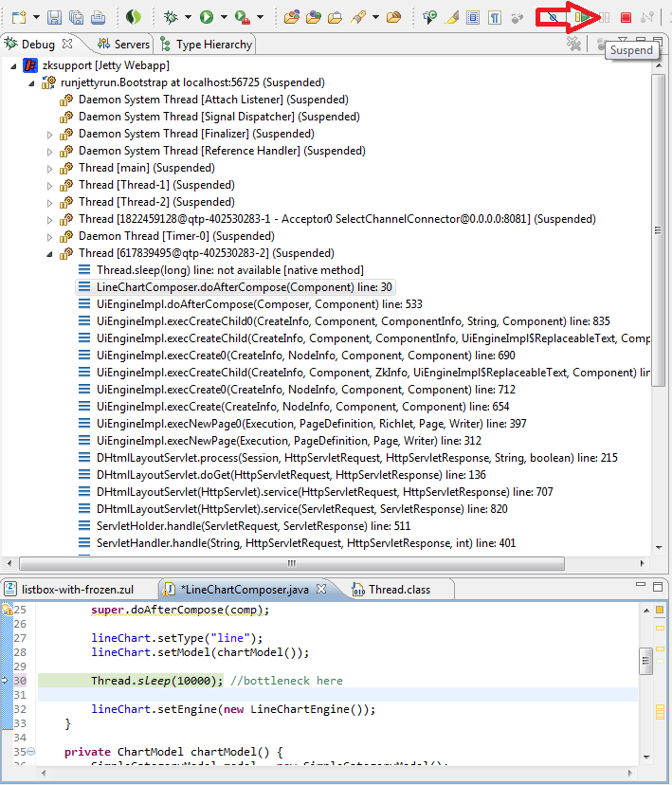
Task: Maximize the editor area
Action: [x=658, y=587]
